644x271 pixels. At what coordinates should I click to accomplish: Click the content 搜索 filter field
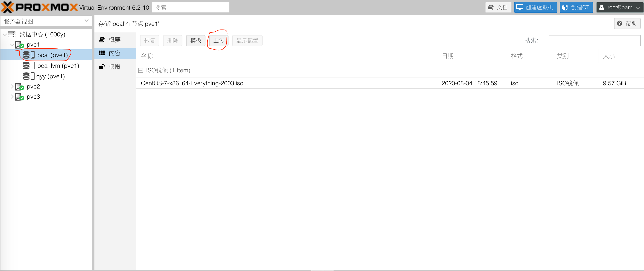pyautogui.click(x=594, y=41)
